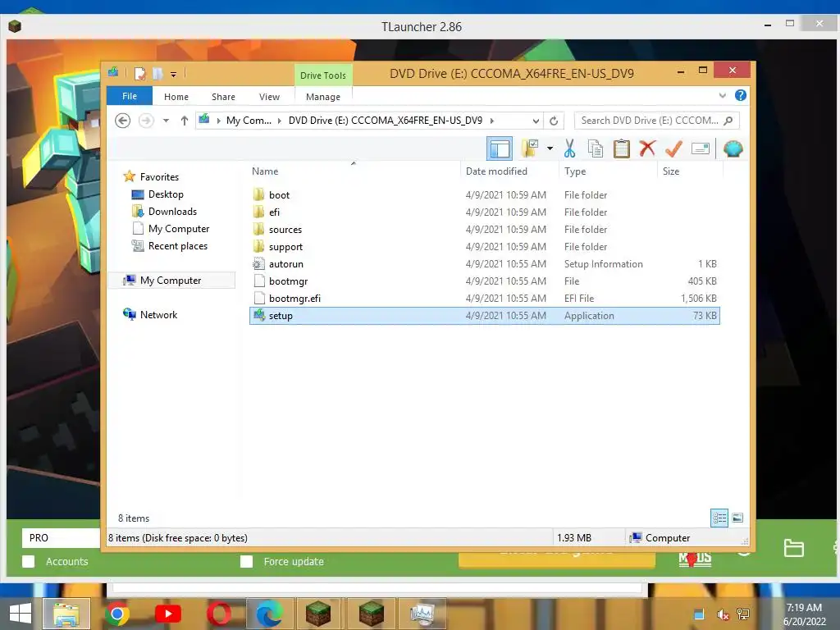The image size is (840, 630).
Task: Click the PRO account field in TLauncher
Action: [x=61, y=538]
